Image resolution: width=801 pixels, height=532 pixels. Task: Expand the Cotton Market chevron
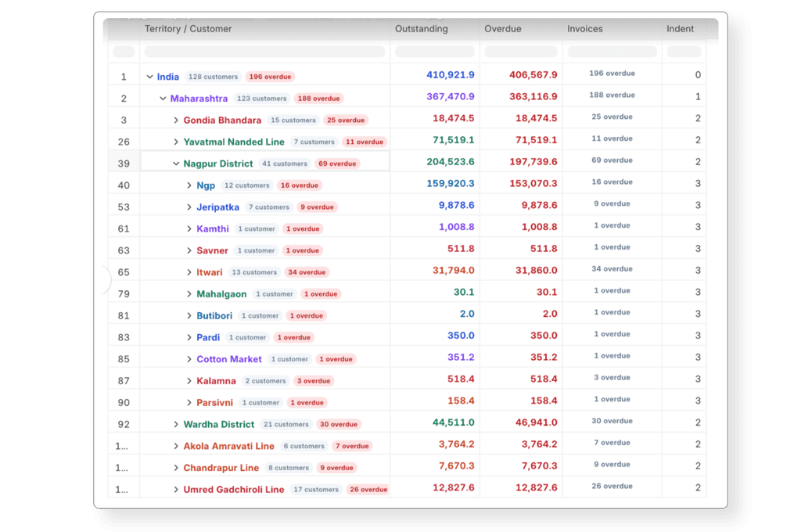(189, 359)
